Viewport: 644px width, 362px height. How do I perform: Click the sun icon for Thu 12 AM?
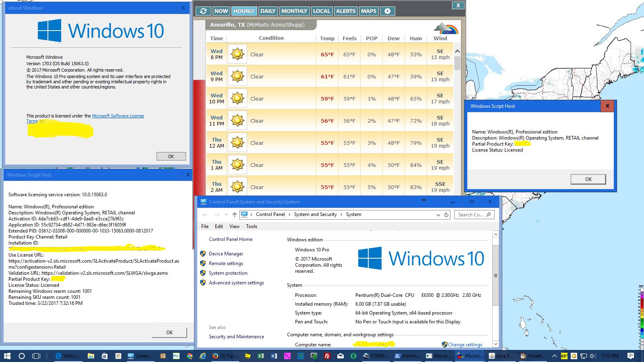[237, 142]
